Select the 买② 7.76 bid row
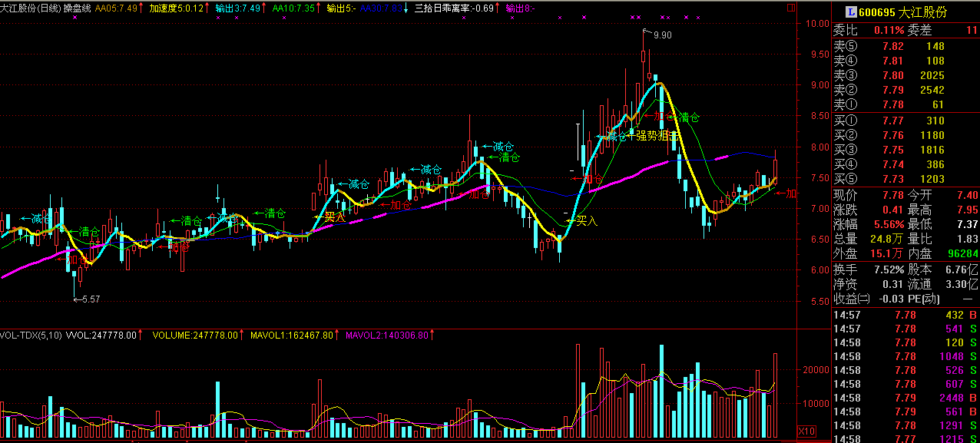 pos(906,135)
